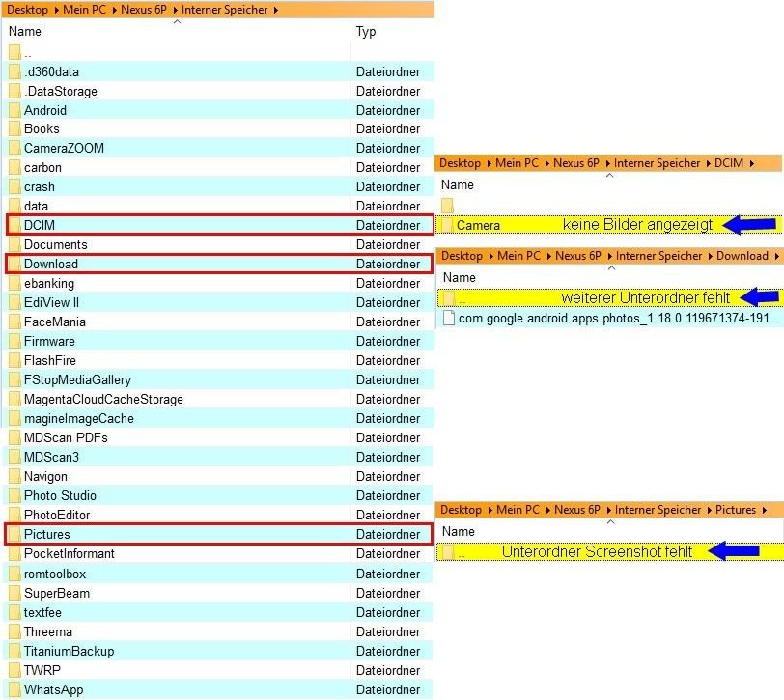
Task: Expand arrow after Mein PC in Pictures breadcrumb
Action: click(x=548, y=510)
